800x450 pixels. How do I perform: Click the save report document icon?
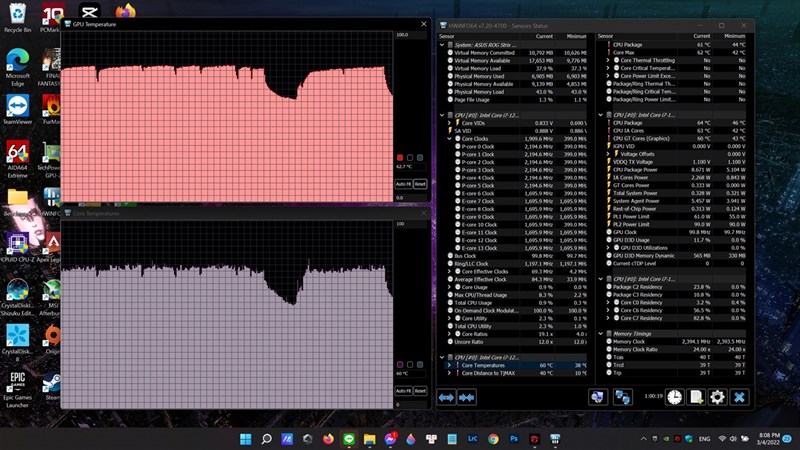click(695, 397)
